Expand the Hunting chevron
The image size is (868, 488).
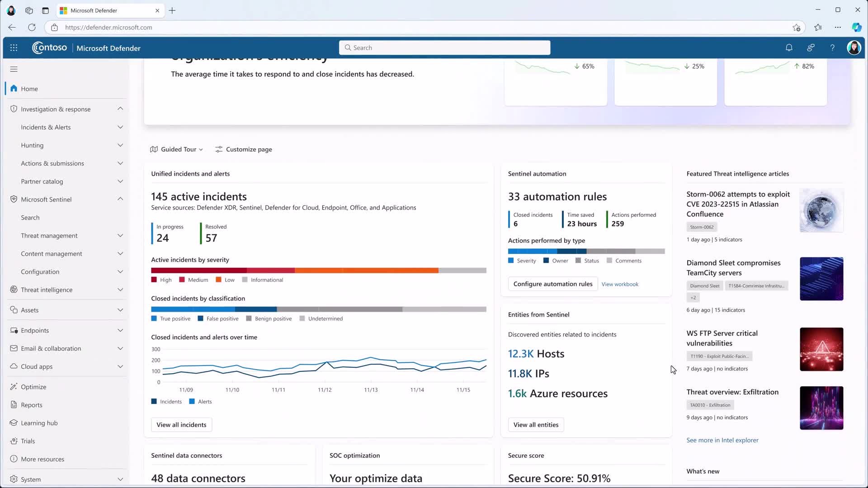pos(120,145)
